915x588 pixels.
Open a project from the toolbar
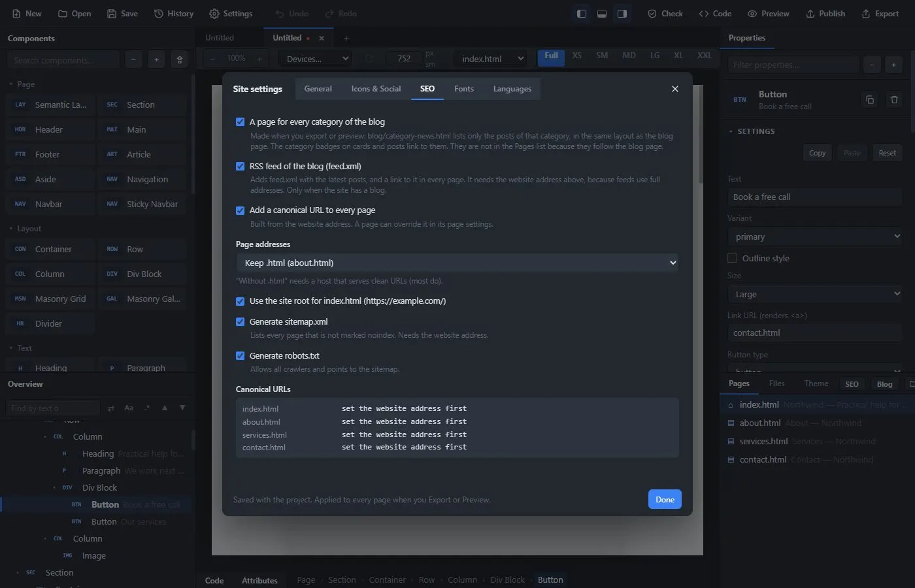click(75, 14)
